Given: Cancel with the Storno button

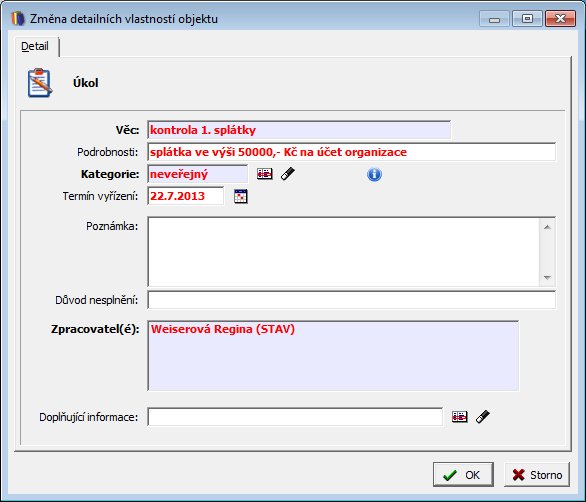Looking at the screenshot, I should pyautogui.click(x=537, y=475).
